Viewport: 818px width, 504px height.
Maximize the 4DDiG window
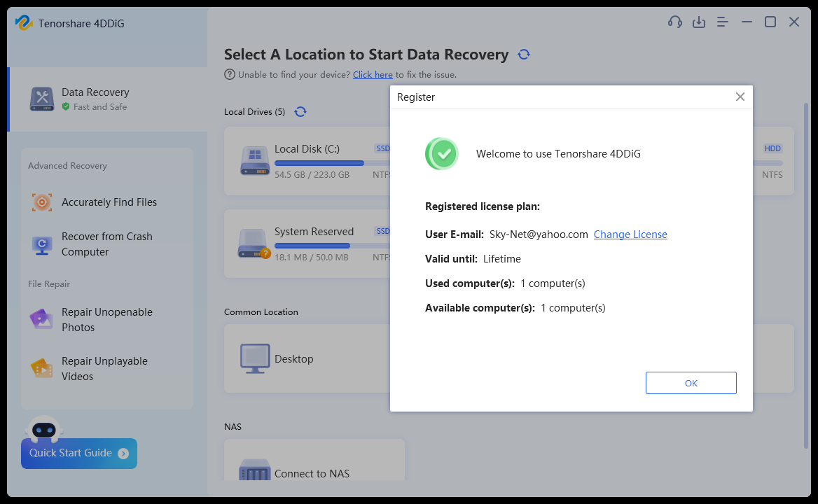[770, 22]
